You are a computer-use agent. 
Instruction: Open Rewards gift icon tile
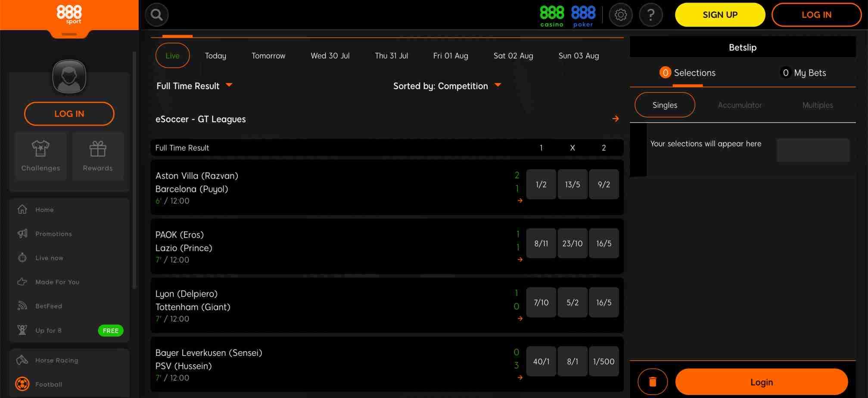pyautogui.click(x=98, y=156)
